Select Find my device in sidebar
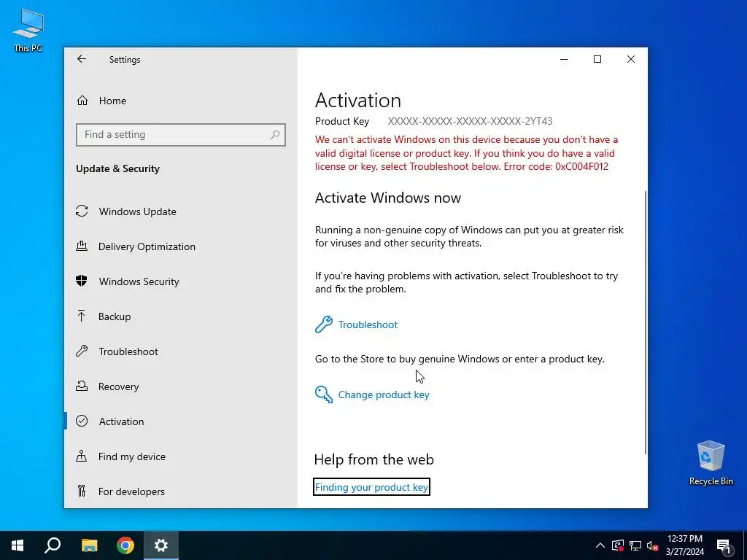 point(132,456)
